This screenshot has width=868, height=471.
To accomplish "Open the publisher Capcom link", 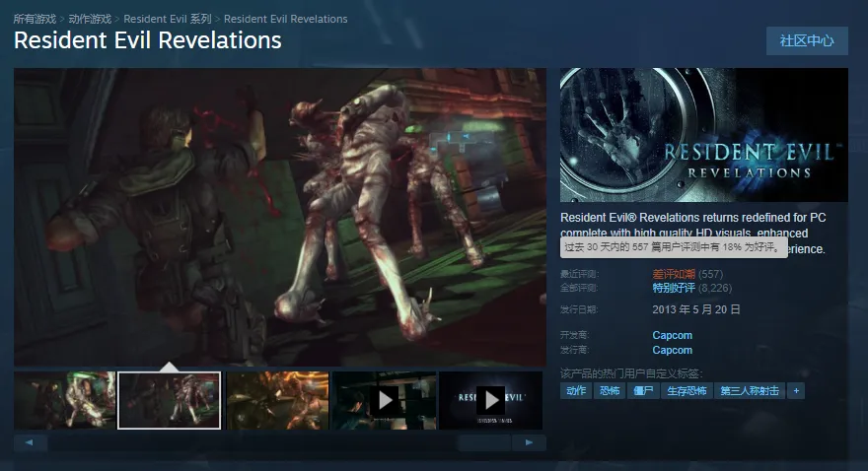I will pyautogui.click(x=672, y=350).
